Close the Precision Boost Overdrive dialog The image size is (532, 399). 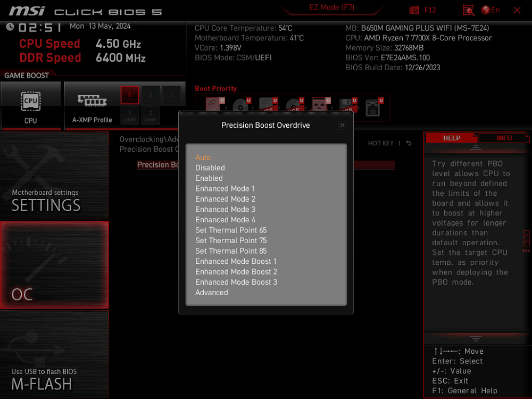coord(342,126)
